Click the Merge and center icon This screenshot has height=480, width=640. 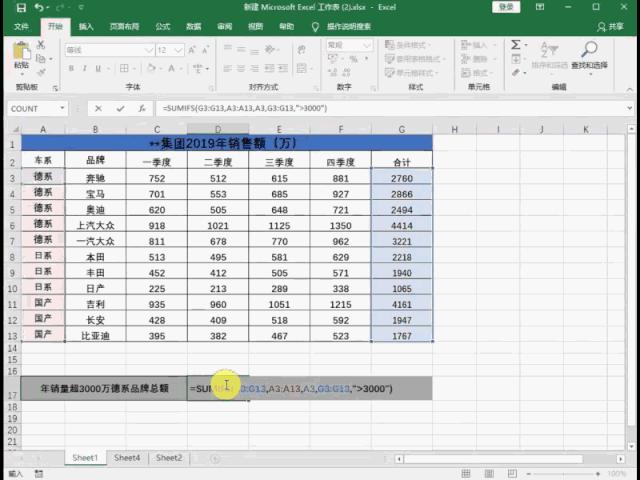302,68
